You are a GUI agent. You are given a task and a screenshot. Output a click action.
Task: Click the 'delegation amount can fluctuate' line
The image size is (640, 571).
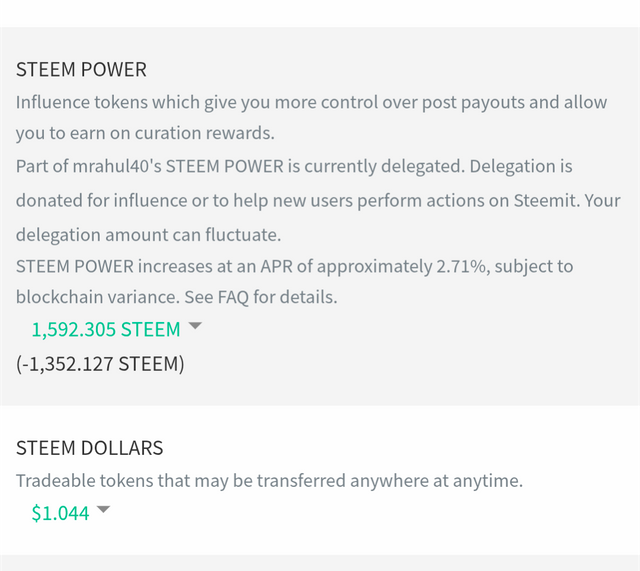point(149,235)
